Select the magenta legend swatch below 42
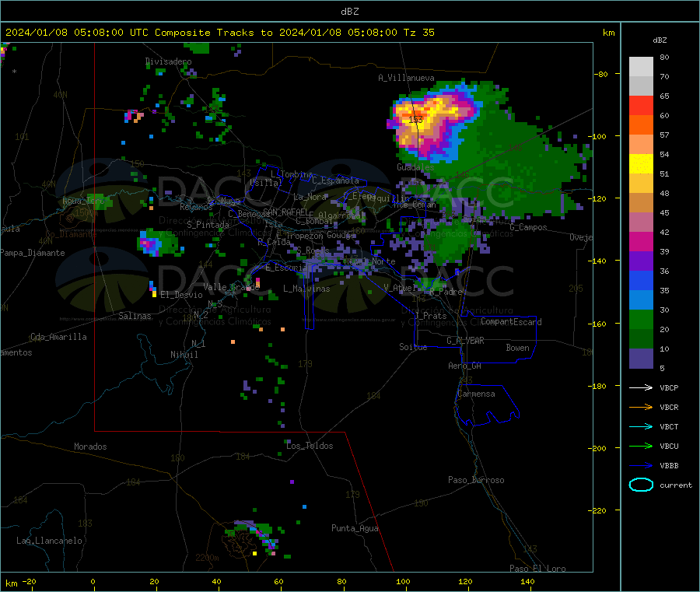 click(641, 241)
